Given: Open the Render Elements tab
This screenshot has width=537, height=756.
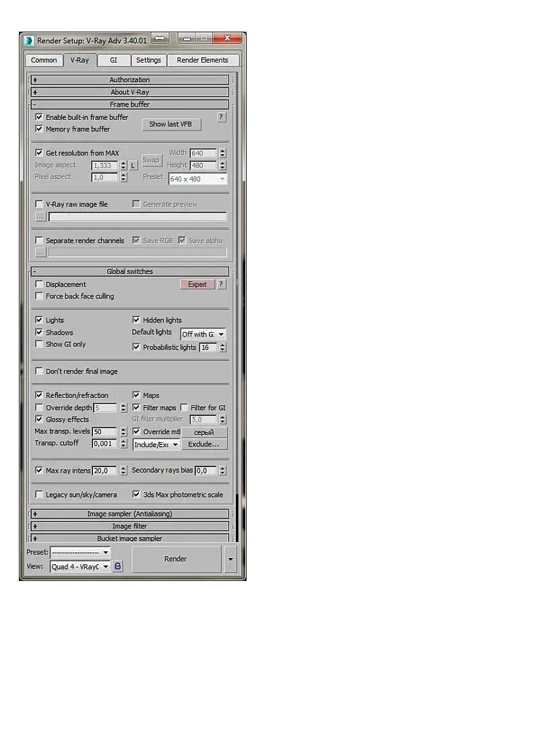Looking at the screenshot, I should tap(202, 61).
